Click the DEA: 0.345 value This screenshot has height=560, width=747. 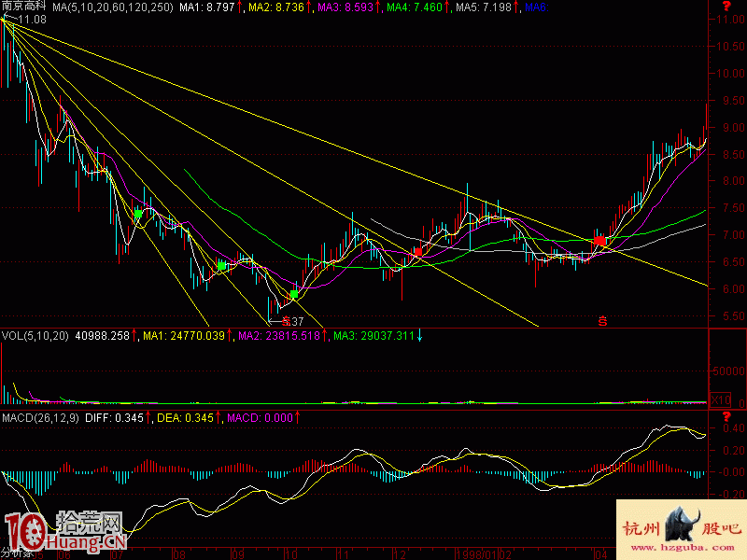(x=185, y=418)
